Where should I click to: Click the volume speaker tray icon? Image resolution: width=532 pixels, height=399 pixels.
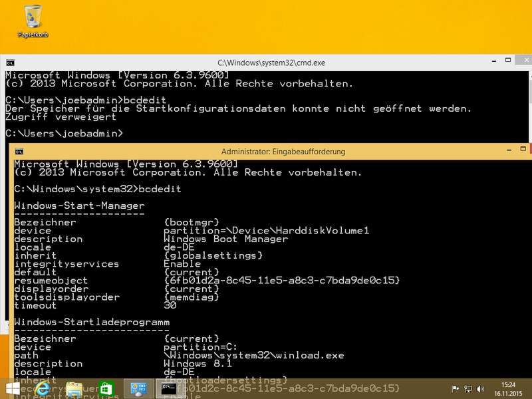480,389
